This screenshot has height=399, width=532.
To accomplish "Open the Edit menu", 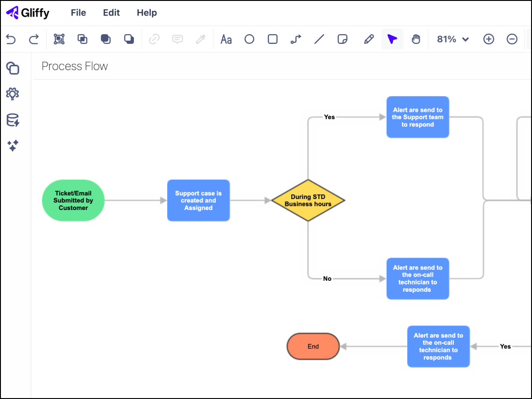I will pyautogui.click(x=111, y=13).
